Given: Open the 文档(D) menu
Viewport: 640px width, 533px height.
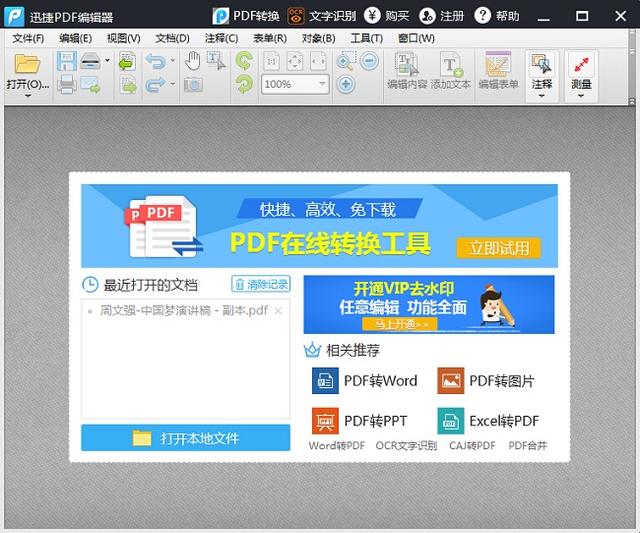Looking at the screenshot, I should pyautogui.click(x=172, y=38).
